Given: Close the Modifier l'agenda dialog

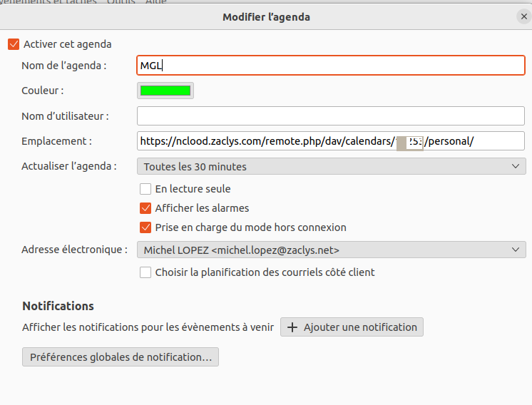Looking at the screenshot, I should tap(524, 16).
